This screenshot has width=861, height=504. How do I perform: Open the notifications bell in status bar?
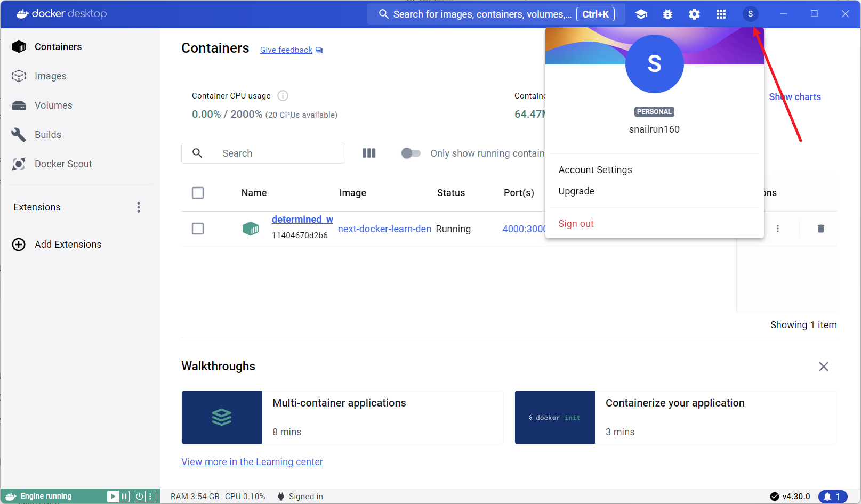pyautogui.click(x=832, y=497)
